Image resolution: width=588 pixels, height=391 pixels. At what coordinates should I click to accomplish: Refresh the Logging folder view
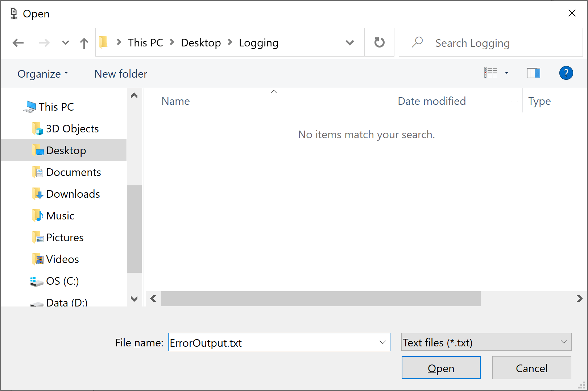pos(379,42)
